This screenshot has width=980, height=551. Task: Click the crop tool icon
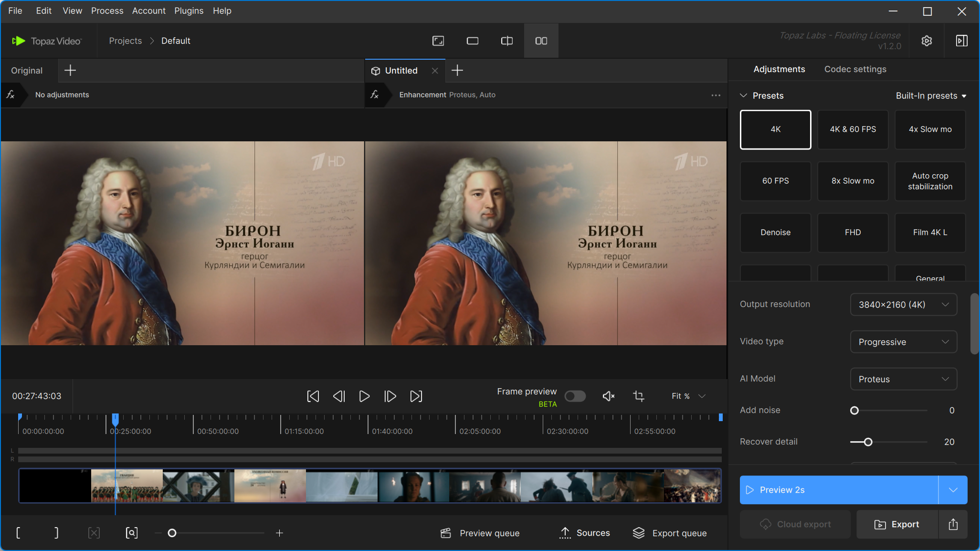(638, 396)
